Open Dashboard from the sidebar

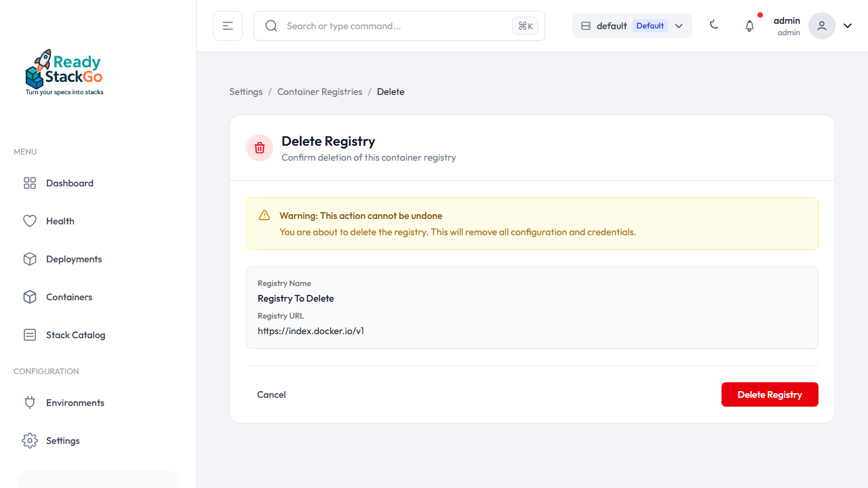pyautogui.click(x=69, y=183)
